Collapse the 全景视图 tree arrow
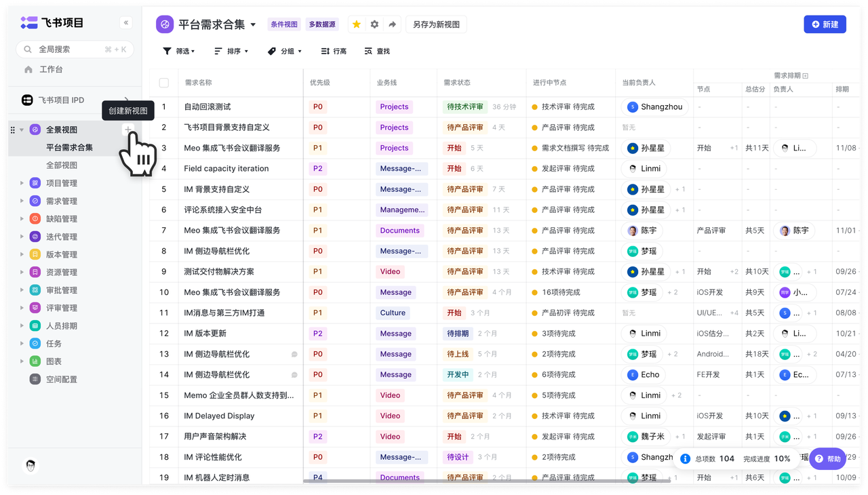 click(22, 130)
